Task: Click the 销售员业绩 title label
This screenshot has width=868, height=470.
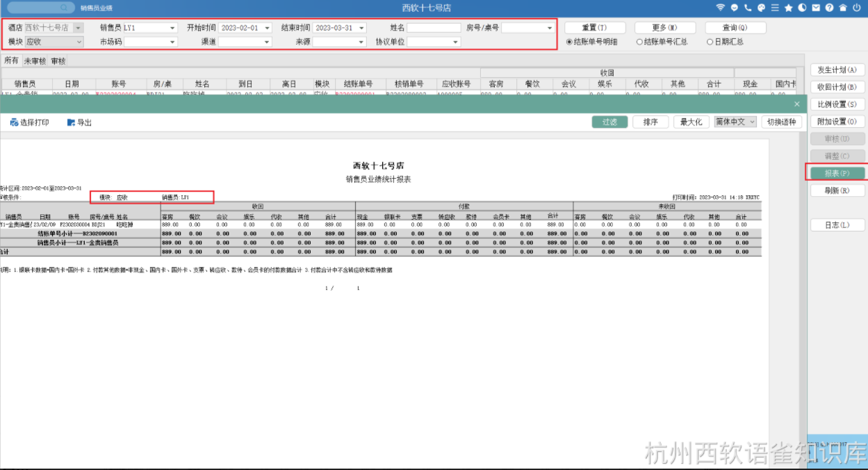Action: (97, 8)
